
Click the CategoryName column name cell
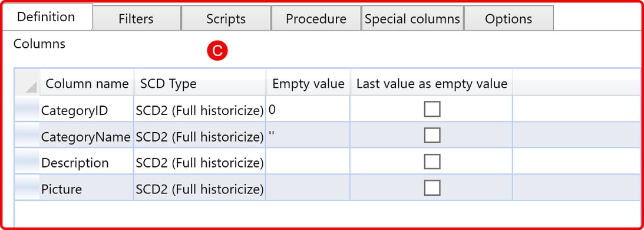click(x=87, y=135)
